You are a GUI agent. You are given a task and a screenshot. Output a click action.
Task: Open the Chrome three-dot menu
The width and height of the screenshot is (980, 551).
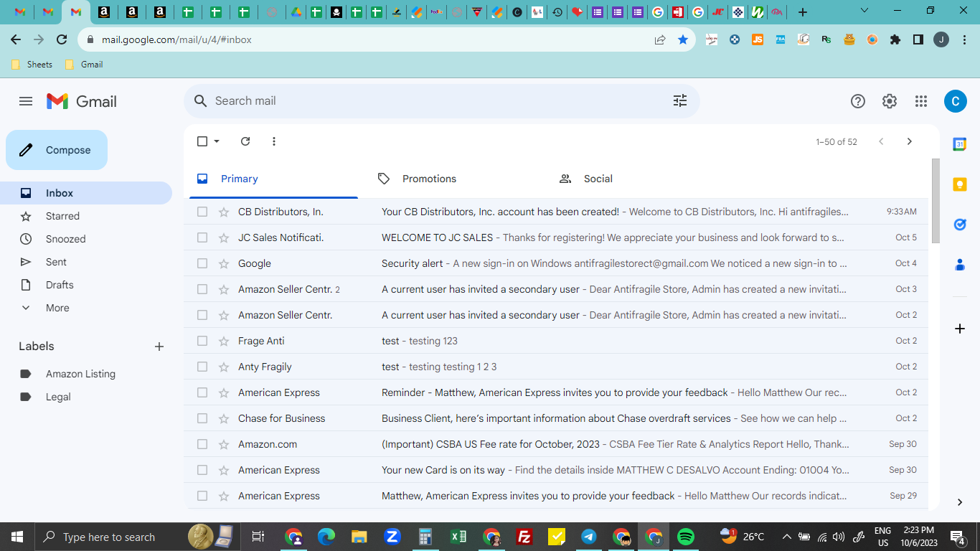964,39
